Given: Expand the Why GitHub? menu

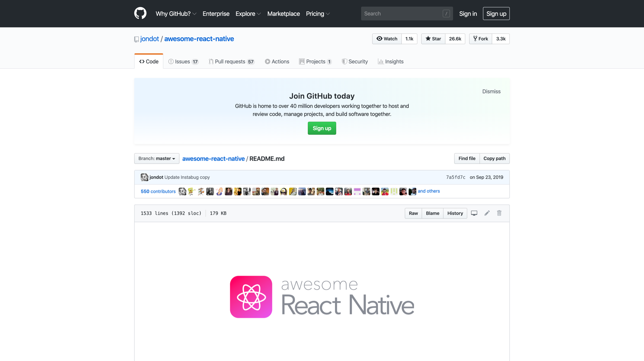Looking at the screenshot, I should click(176, 14).
